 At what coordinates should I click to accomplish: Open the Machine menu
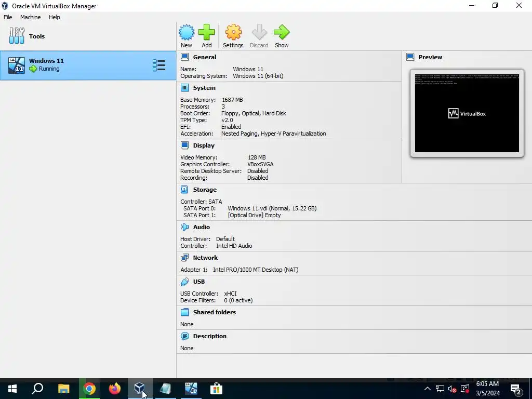coord(31,17)
